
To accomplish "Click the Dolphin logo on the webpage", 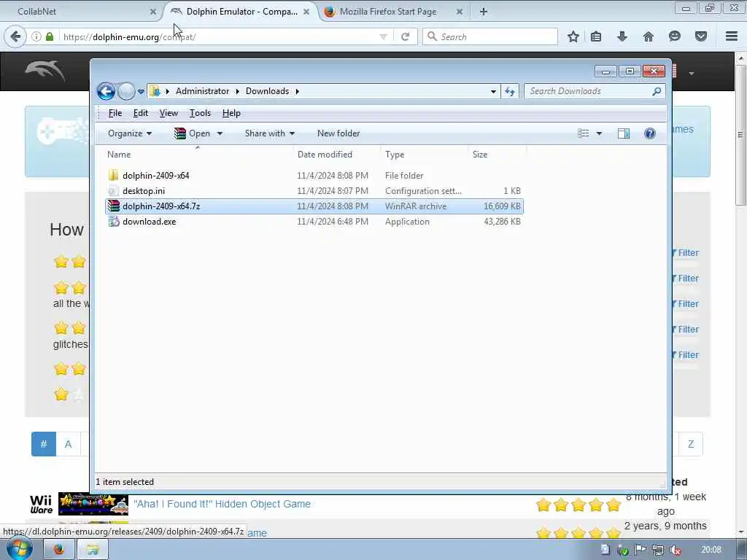I will [45, 71].
